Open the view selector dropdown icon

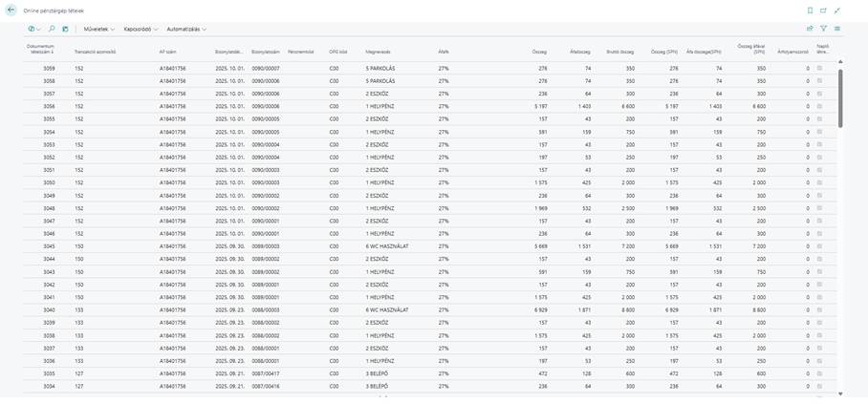pos(34,29)
